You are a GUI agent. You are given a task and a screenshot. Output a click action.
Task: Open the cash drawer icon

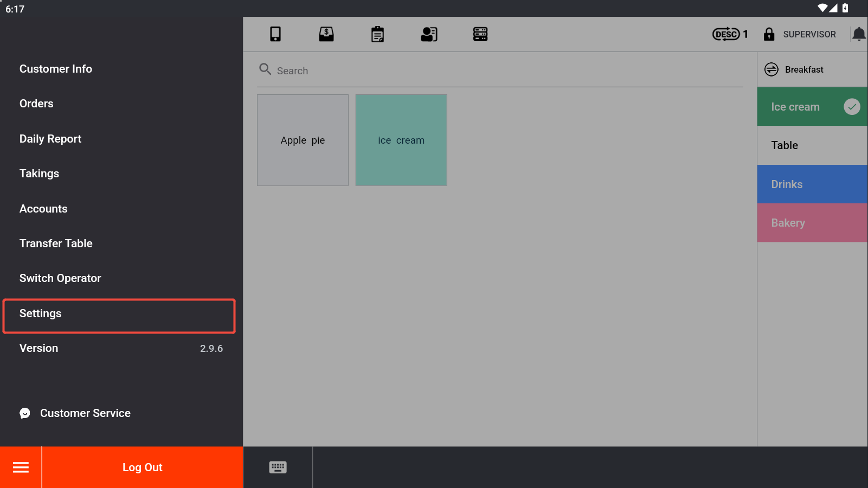tap(326, 34)
